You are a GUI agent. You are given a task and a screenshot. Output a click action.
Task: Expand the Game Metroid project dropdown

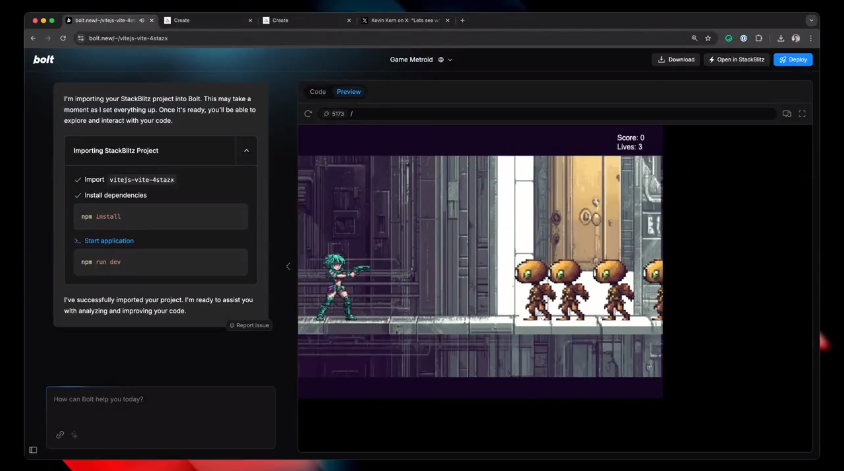click(x=450, y=60)
